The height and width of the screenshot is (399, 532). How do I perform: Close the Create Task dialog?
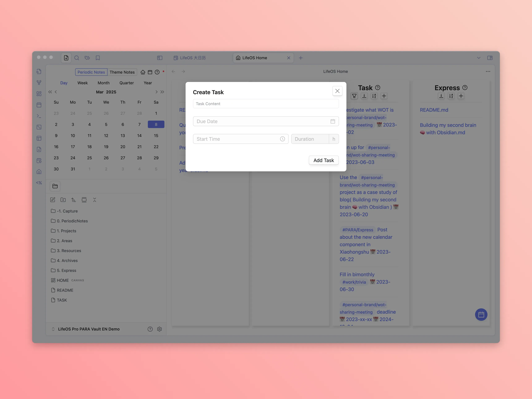pyautogui.click(x=337, y=91)
